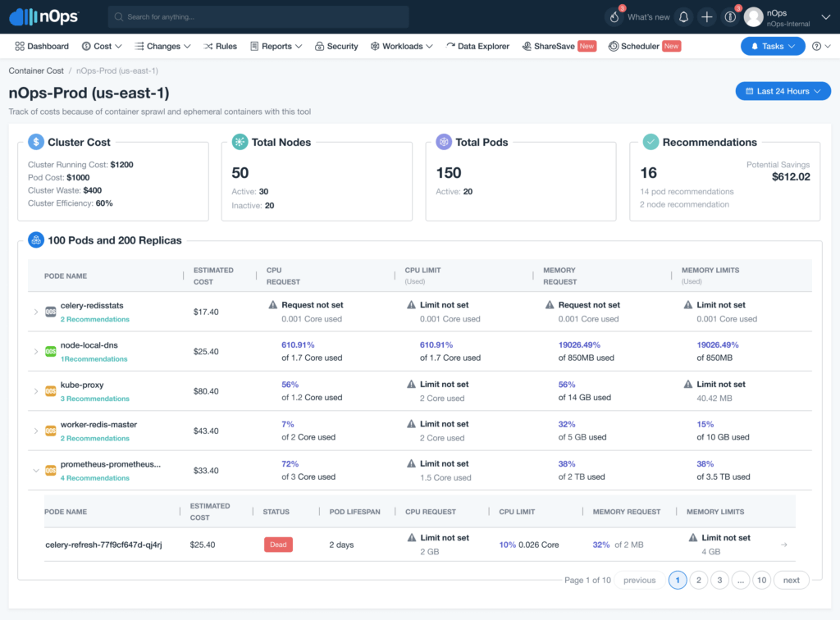Open the Tasks dropdown button

pyautogui.click(x=772, y=47)
